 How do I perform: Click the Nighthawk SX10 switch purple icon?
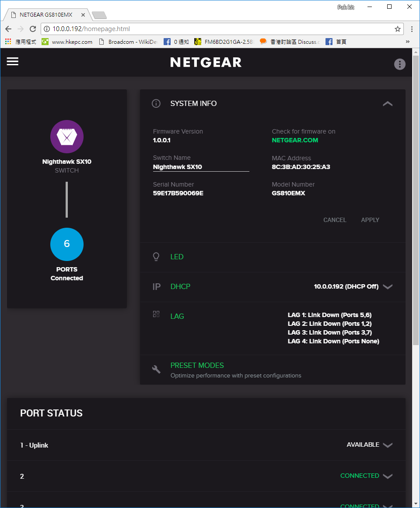point(67,137)
